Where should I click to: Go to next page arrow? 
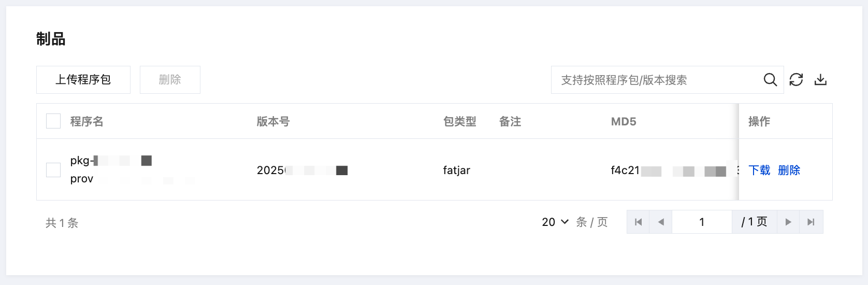coord(788,222)
